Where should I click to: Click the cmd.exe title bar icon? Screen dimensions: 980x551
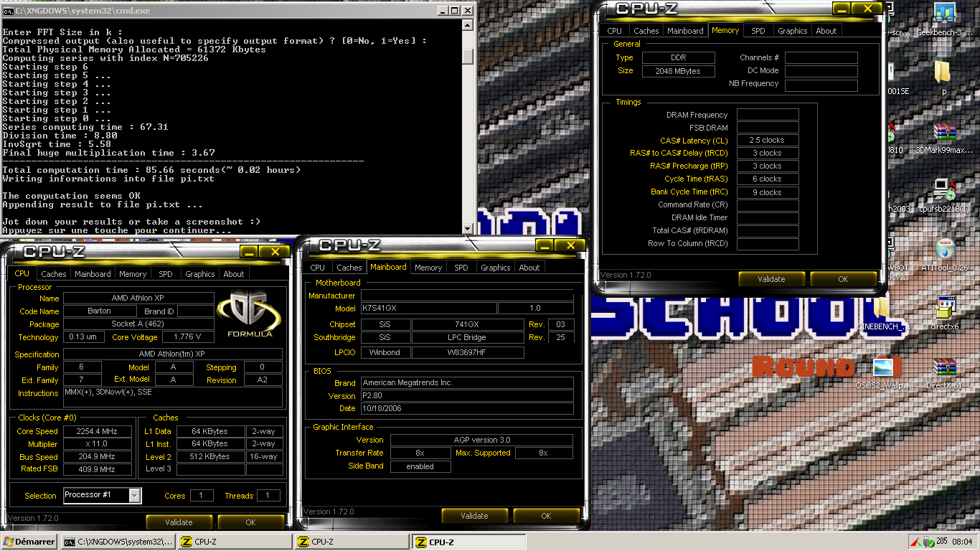pyautogui.click(x=8, y=11)
